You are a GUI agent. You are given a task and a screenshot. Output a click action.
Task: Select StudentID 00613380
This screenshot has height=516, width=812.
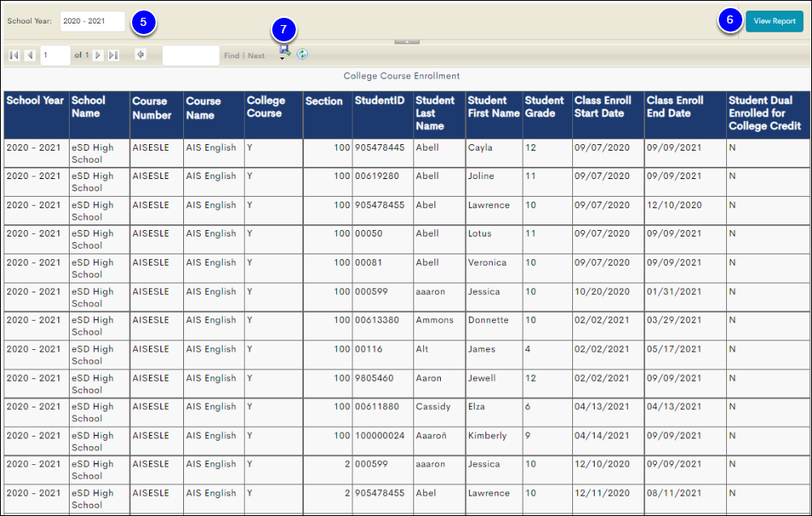tap(377, 320)
